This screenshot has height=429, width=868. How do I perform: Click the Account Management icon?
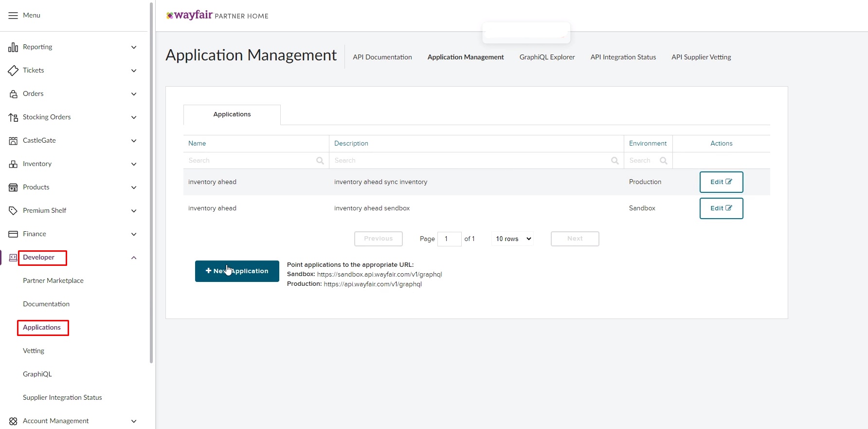coord(13,421)
